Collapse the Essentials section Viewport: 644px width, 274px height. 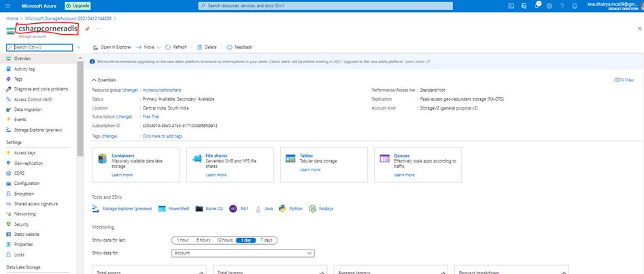pos(104,80)
